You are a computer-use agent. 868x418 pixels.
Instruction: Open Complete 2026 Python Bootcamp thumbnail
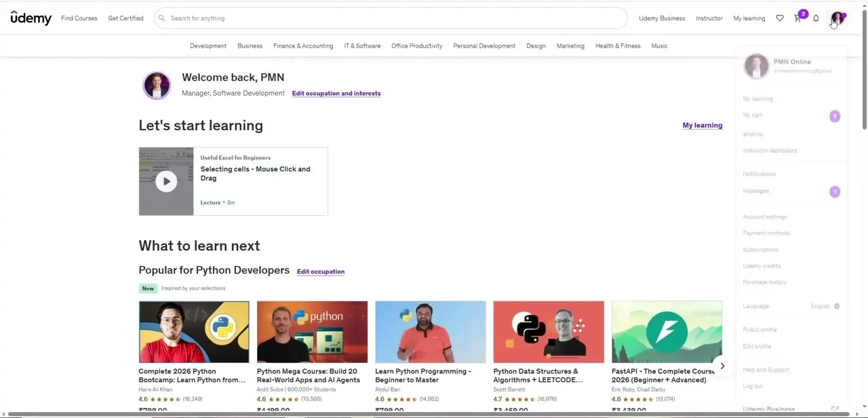[x=194, y=332]
